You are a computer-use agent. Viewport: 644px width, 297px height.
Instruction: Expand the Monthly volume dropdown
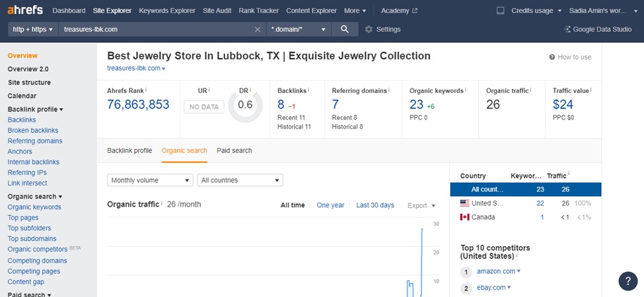coord(150,180)
